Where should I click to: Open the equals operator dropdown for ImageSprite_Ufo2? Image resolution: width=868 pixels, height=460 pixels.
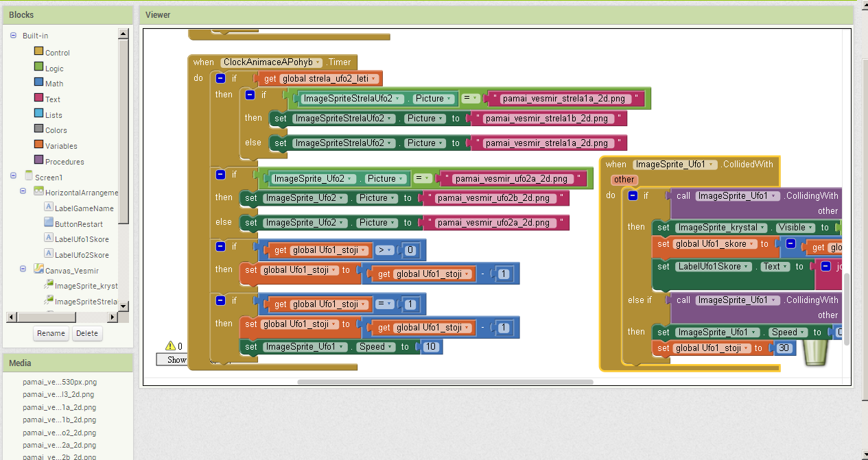point(423,179)
